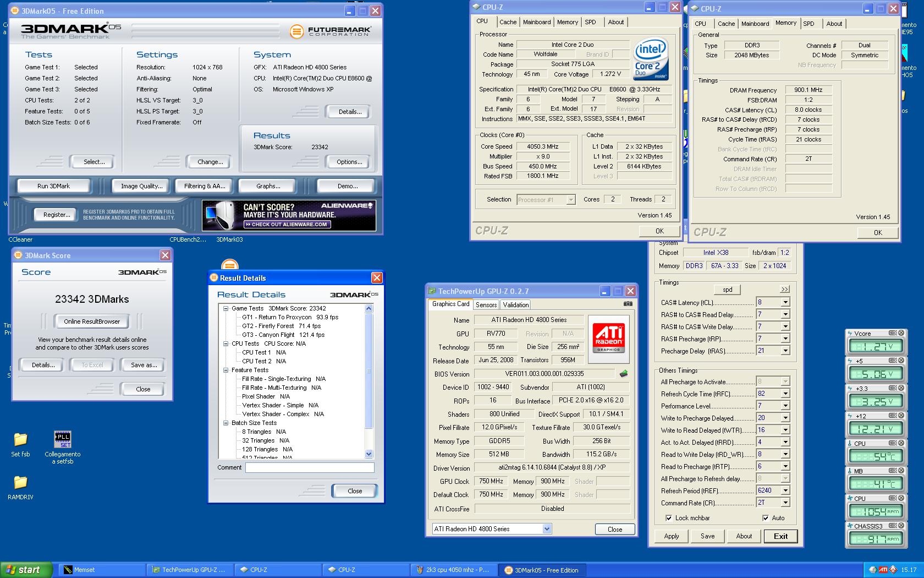
Task: Click the Image Quality... button
Action: 141,186
